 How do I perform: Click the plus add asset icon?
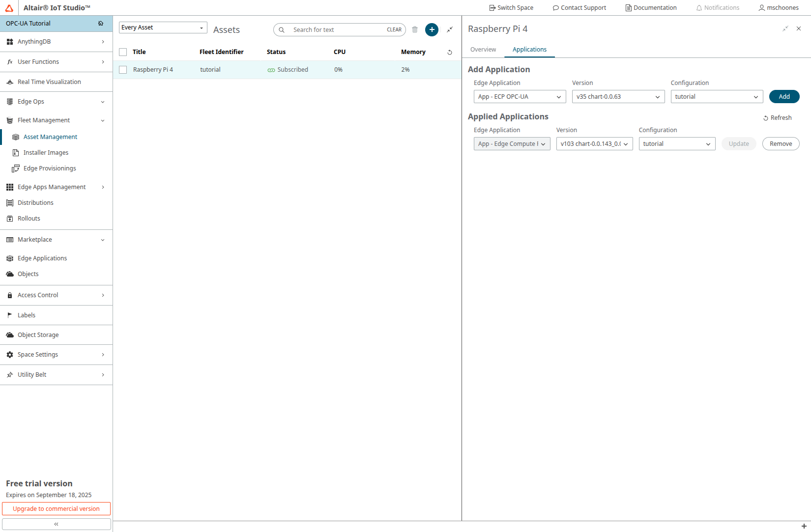tap(432, 29)
